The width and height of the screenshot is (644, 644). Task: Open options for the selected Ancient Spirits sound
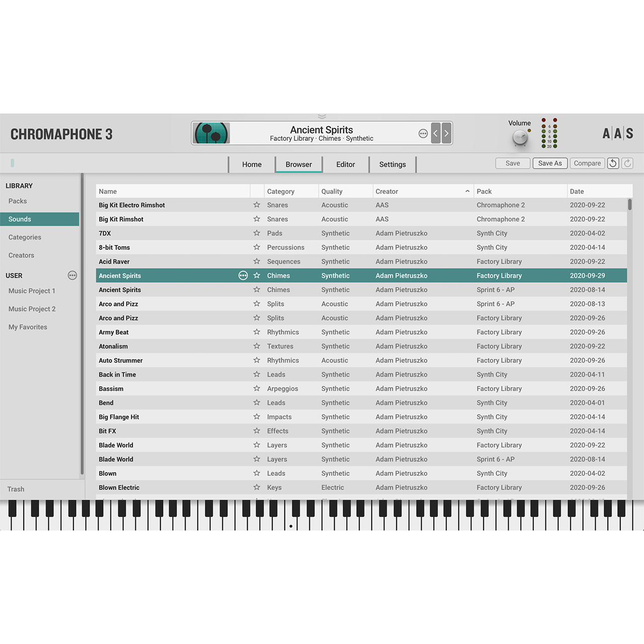click(x=244, y=275)
